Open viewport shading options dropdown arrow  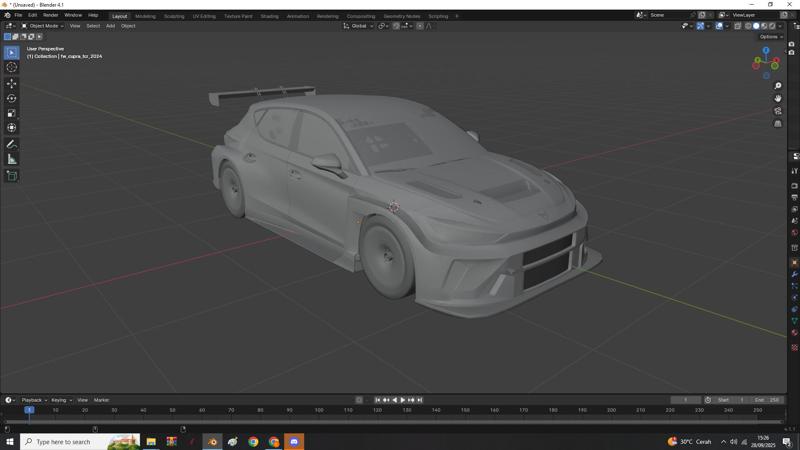pyautogui.click(x=780, y=26)
